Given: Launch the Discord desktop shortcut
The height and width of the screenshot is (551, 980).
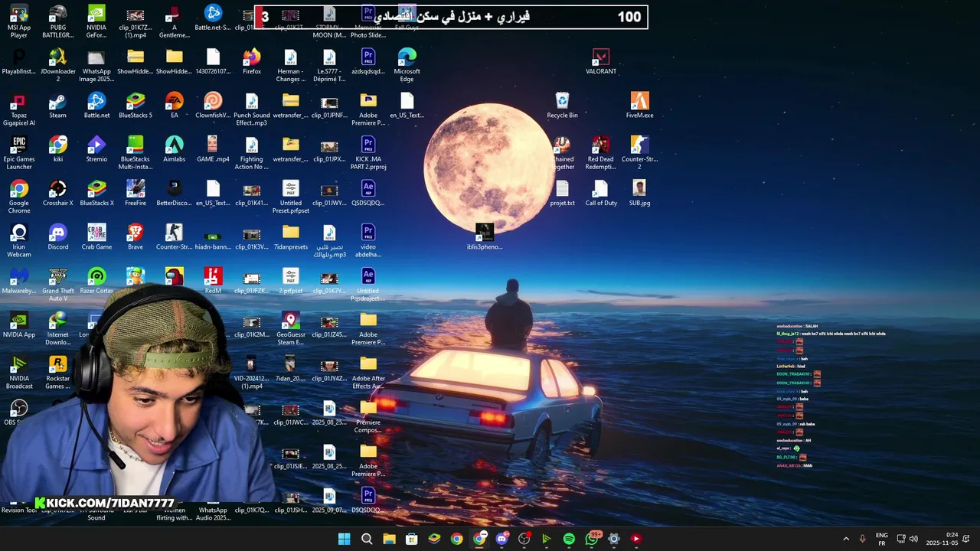Looking at the screenshot, I should point(58,236).
